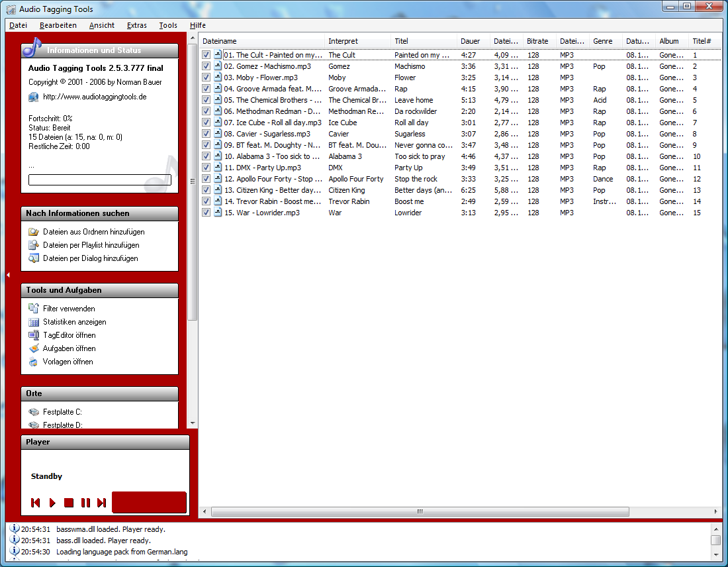Click the Statistiken anzeigen table icon
This screenshot has height=567, width=728.
(34, 322)
